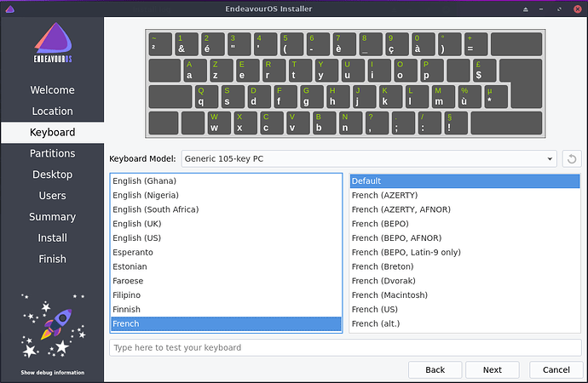Image resolution: width=588 pixels, height=383 pixels.
Task: Go to the Partitions step
Action: (x=53, y=153)
